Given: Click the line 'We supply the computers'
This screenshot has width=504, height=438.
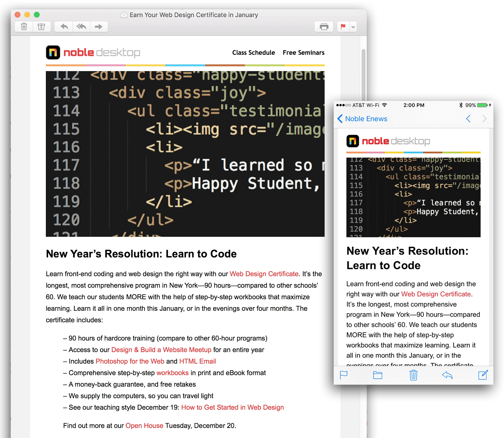Looking at the screenshot, I should pos(138,396).
